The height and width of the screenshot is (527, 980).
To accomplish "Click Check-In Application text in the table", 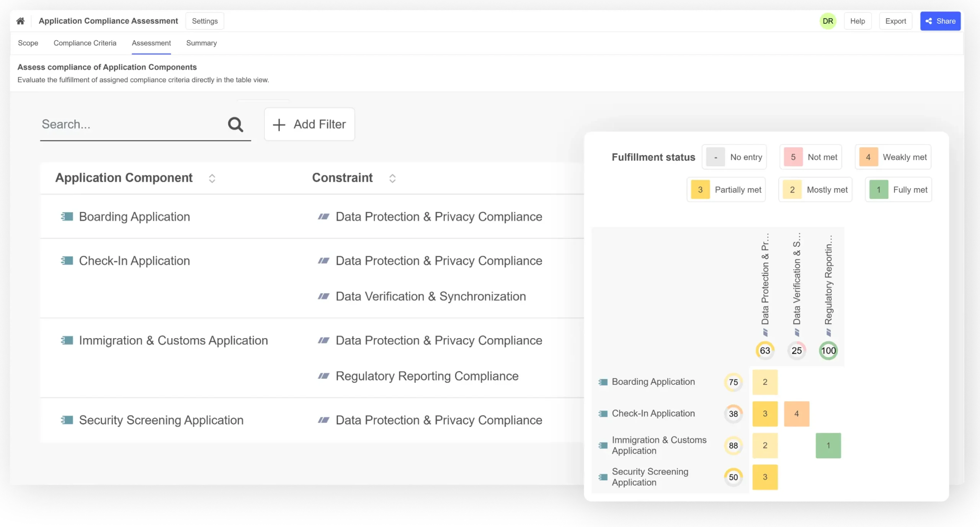I will pyautogui.click(x=134, y=261).
